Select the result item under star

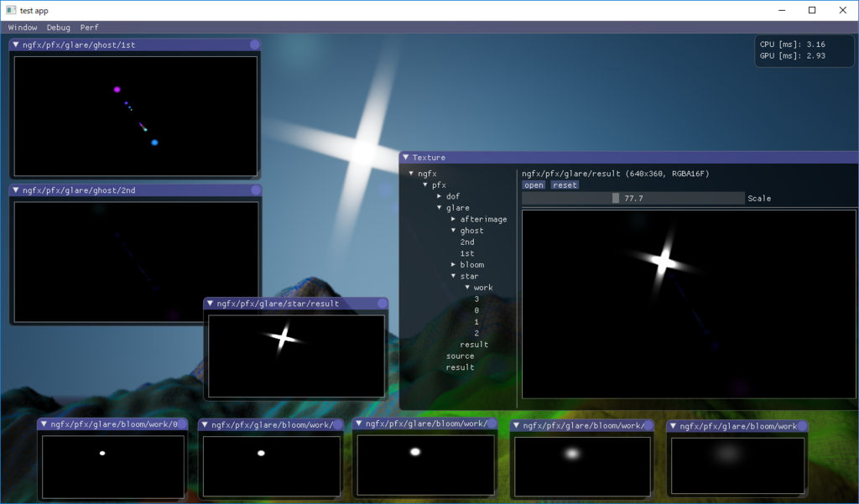coord(474,345)
